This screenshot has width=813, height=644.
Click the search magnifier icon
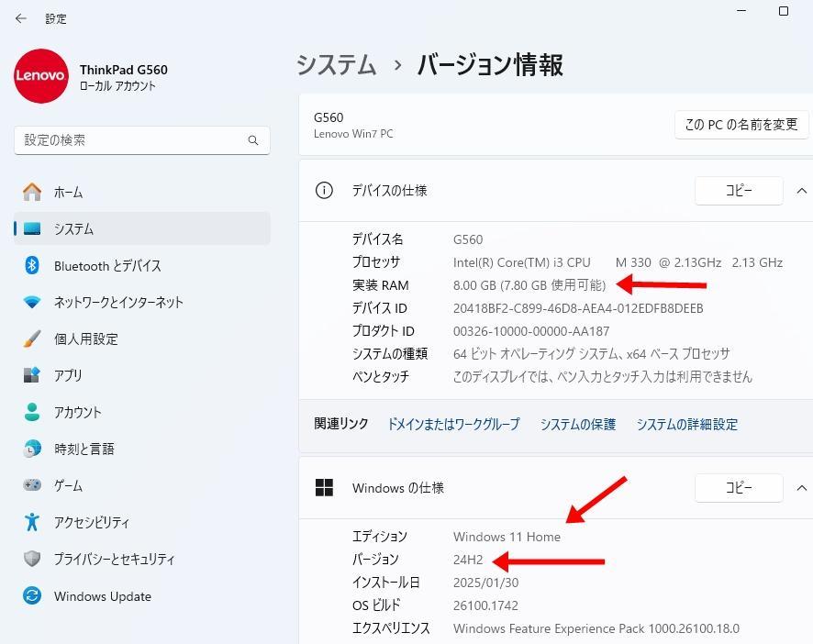tap(253, 140)
